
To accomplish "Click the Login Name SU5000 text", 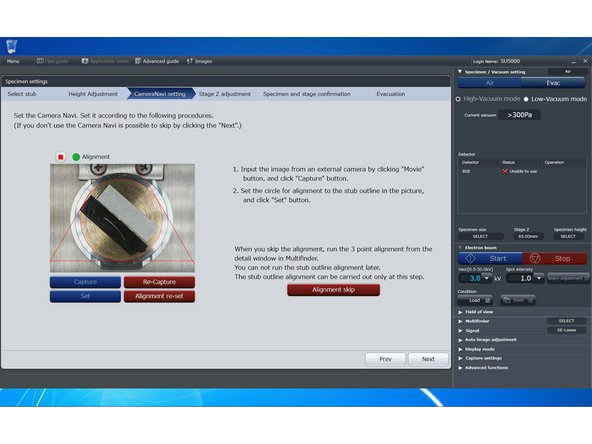I will pyautogui.click(x=496, y=61).
